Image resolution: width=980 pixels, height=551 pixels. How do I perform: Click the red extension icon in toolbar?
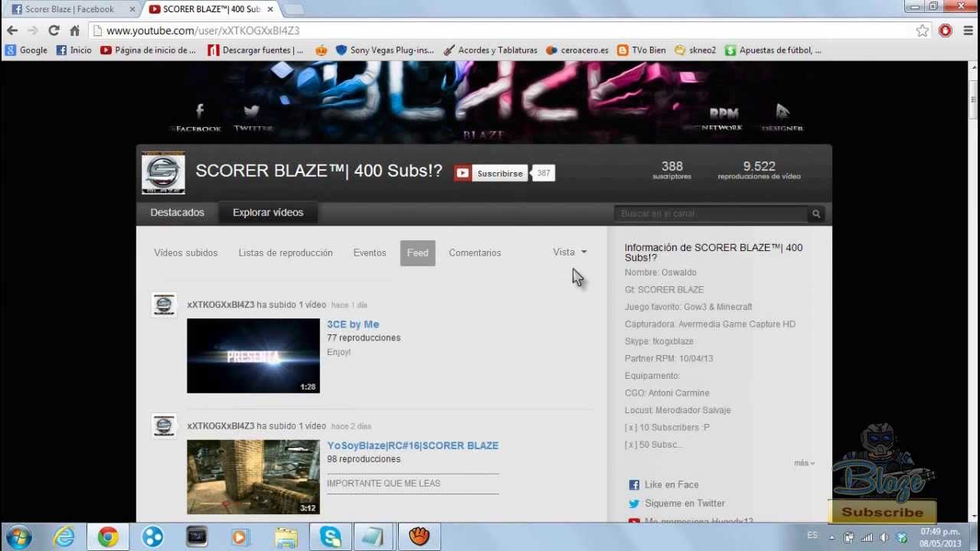click(946, 31)
